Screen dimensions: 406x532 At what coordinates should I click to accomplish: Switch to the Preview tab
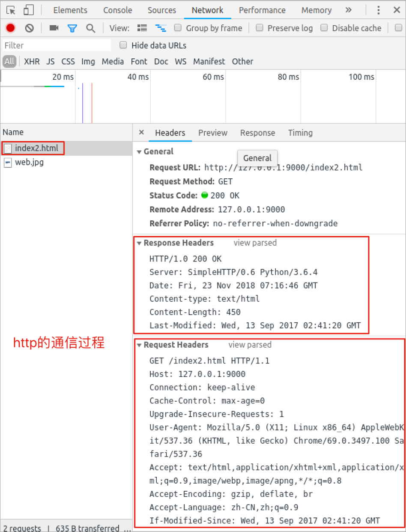coord(212,133)
